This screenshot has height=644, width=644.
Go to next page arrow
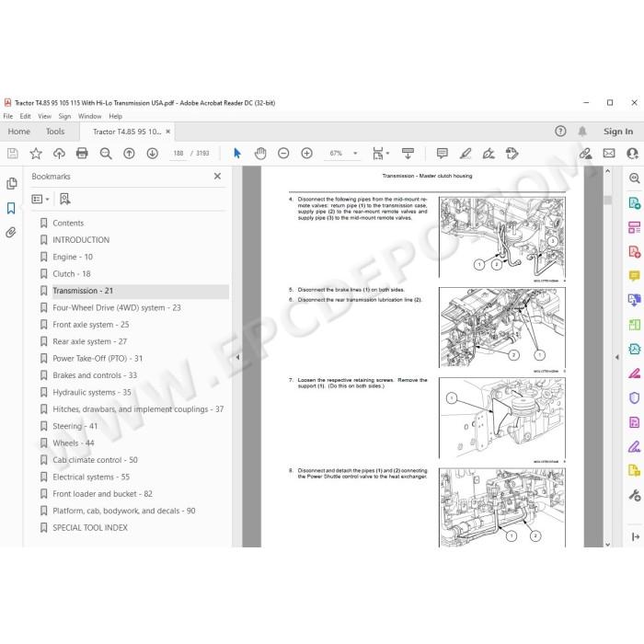153,154
